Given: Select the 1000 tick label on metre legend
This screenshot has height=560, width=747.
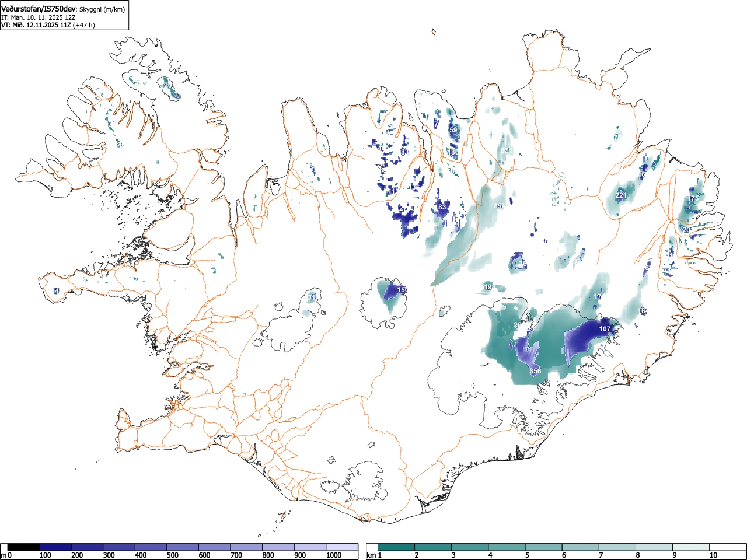Looking at the screenshot, I should coord(334,555).
